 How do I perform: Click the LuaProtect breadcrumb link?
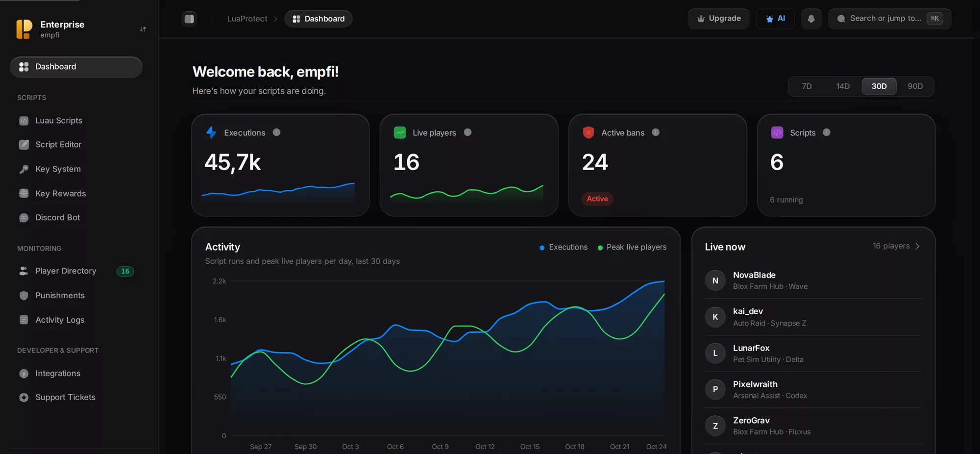point(247,19)
